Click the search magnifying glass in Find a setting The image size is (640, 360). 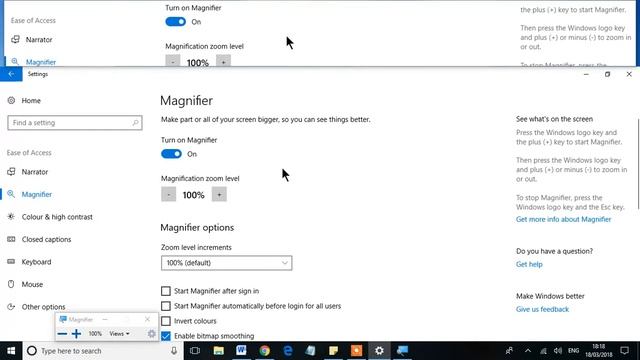135,123
